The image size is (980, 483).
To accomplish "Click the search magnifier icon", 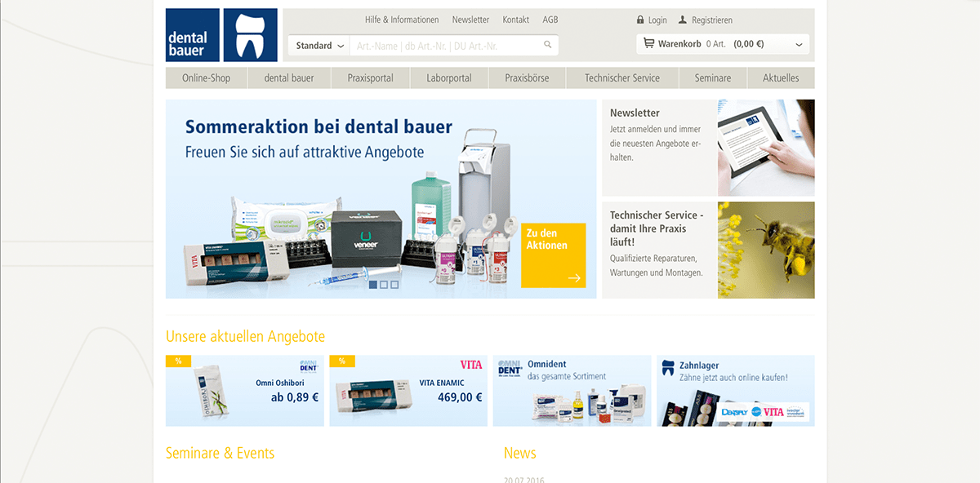I will pos(548,46).
